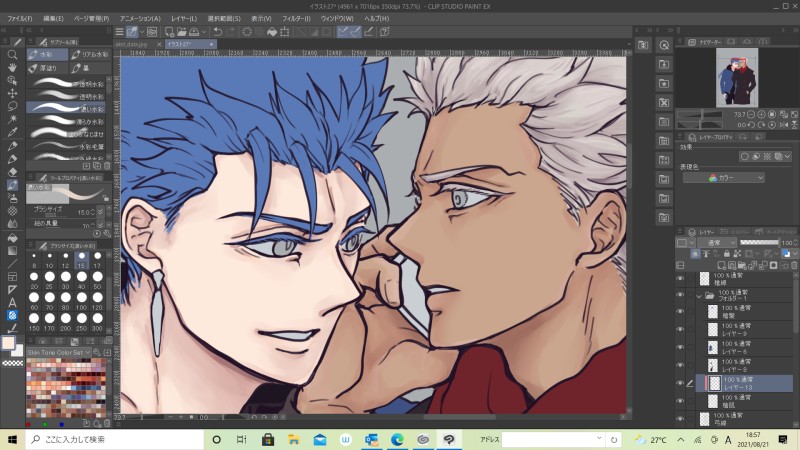Screen dimensions: 800x450
Task: Click main color swatch in toolbox
Action: (8, 343)
